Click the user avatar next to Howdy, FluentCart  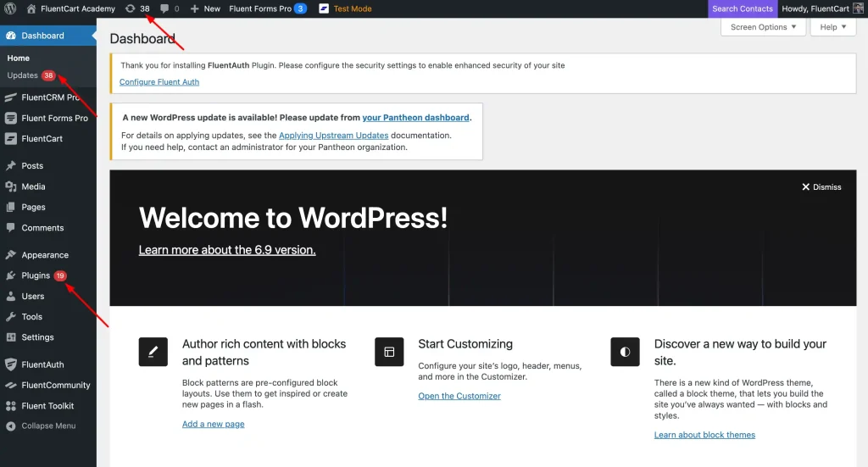(858, 8)
